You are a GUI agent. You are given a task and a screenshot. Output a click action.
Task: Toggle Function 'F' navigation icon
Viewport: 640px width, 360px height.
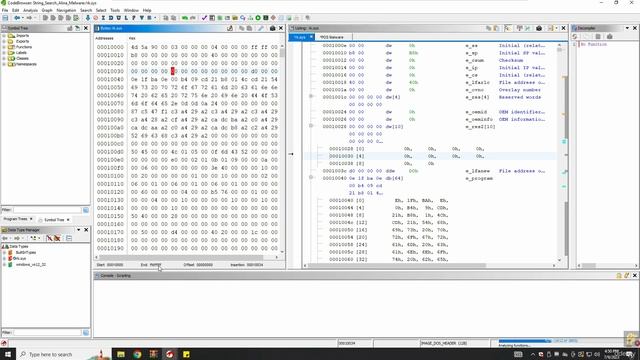[134, 18]
